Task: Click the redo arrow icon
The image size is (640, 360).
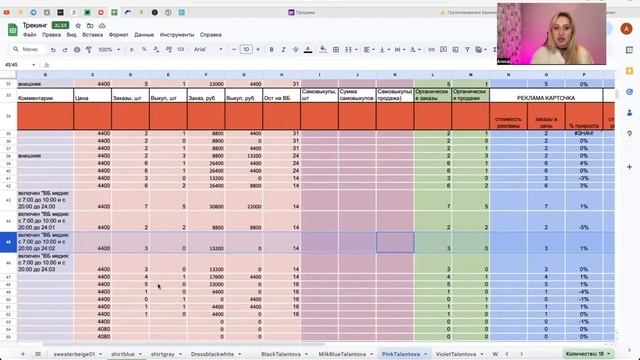Action: tap(65, 49)
